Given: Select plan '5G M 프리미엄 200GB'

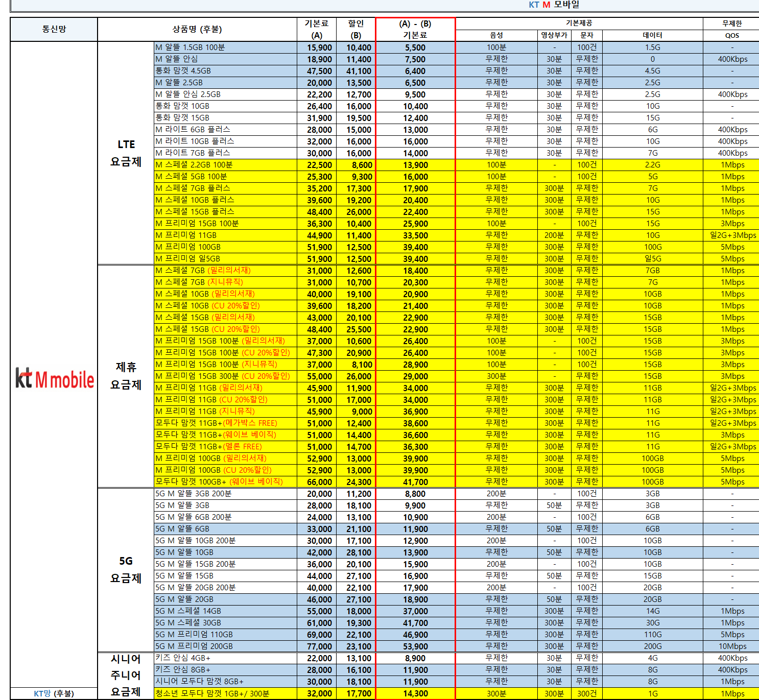Looking at the screenshot, I should [225, 646].
